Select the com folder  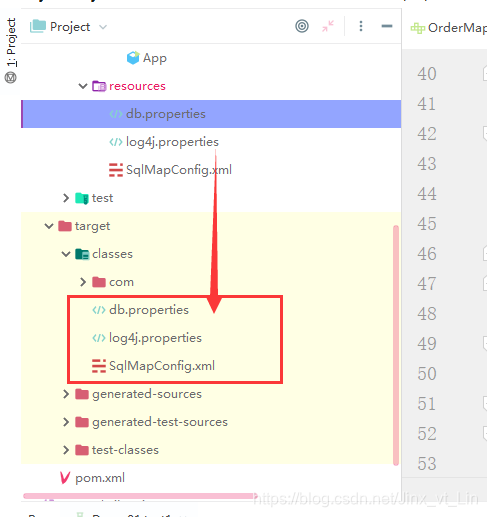click(x=121, y=282)
